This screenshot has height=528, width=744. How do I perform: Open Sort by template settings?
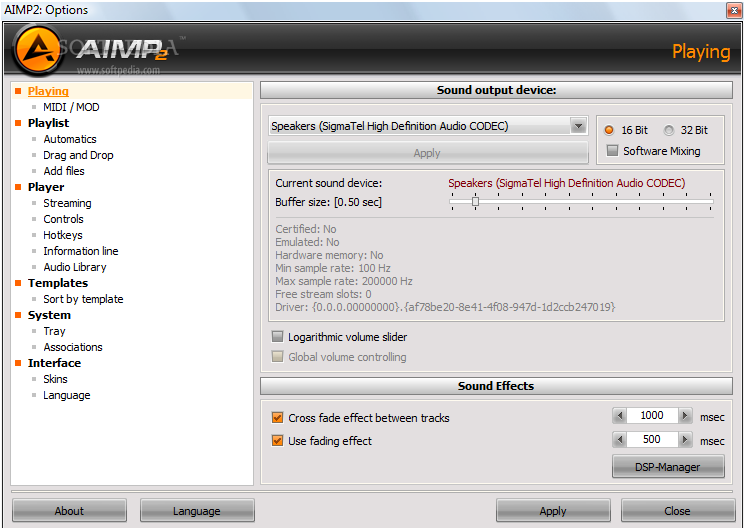tap(83, 299)
